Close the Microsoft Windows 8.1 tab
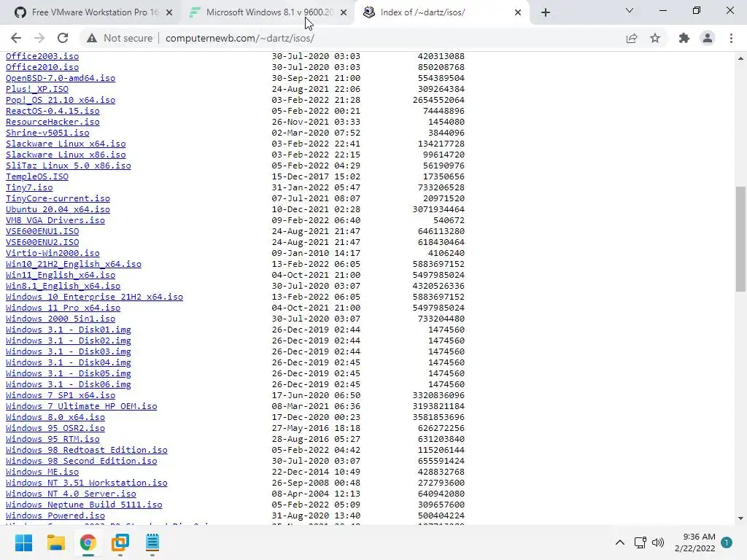The image size is (747, 560). point(344,12)
